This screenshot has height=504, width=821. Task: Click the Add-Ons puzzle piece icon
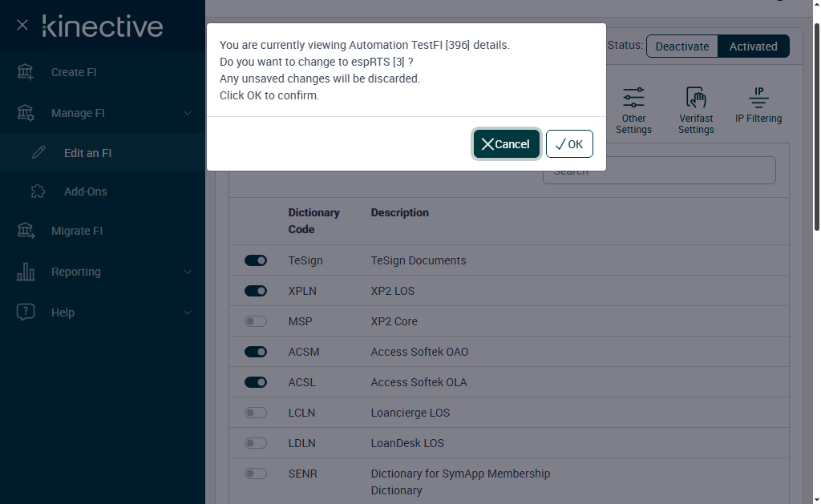point(38,192)
